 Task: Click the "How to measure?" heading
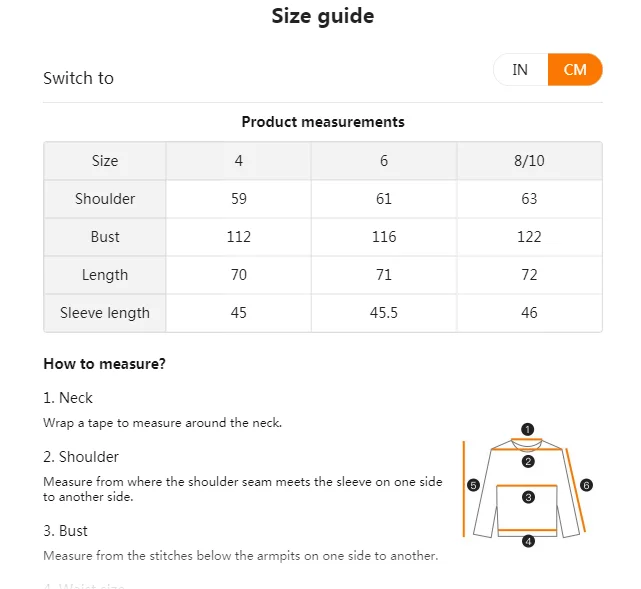[104, 364]
